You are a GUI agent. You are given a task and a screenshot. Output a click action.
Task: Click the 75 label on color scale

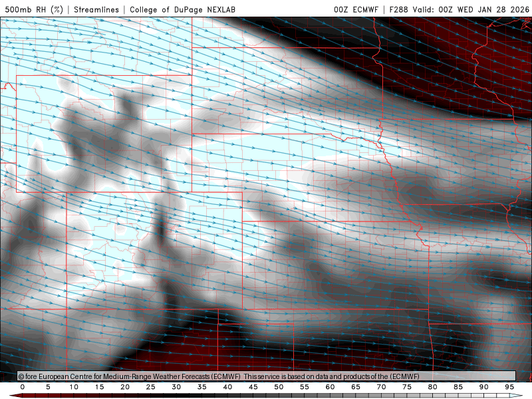tap(407, 387)
